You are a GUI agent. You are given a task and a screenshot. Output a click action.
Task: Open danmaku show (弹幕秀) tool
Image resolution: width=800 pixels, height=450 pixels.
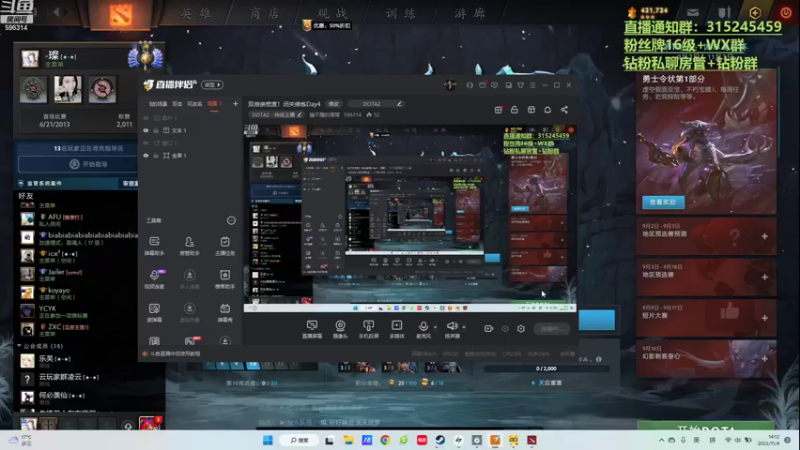(x=224, y=312)
